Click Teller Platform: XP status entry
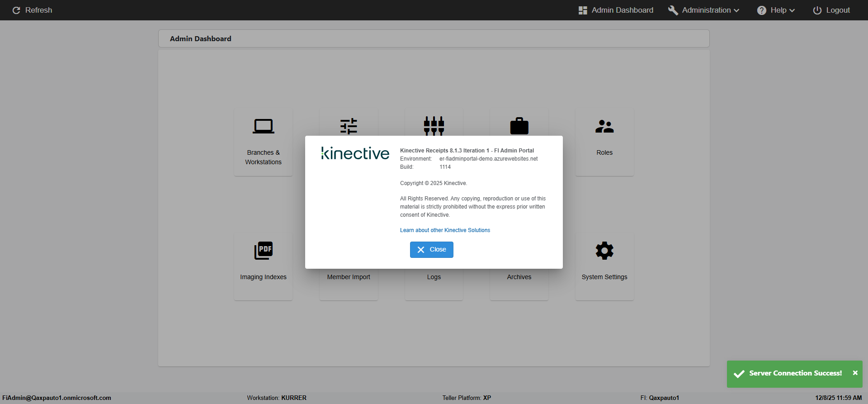868x404 pixels. (467, 398)
